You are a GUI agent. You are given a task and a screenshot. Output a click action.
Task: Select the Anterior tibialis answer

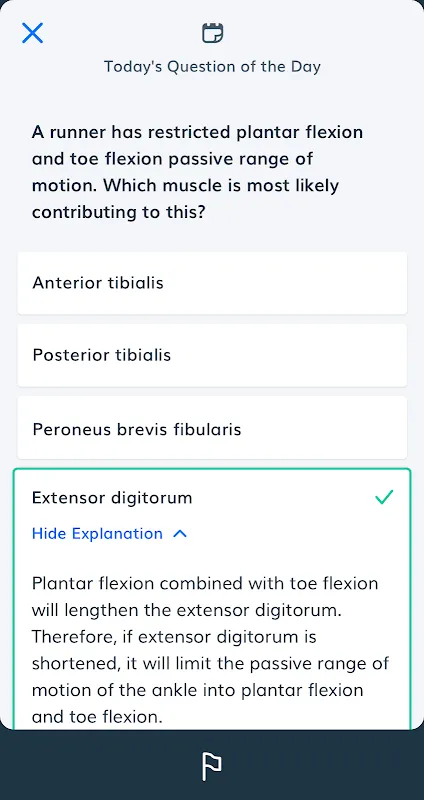click(x=212, y=283)
